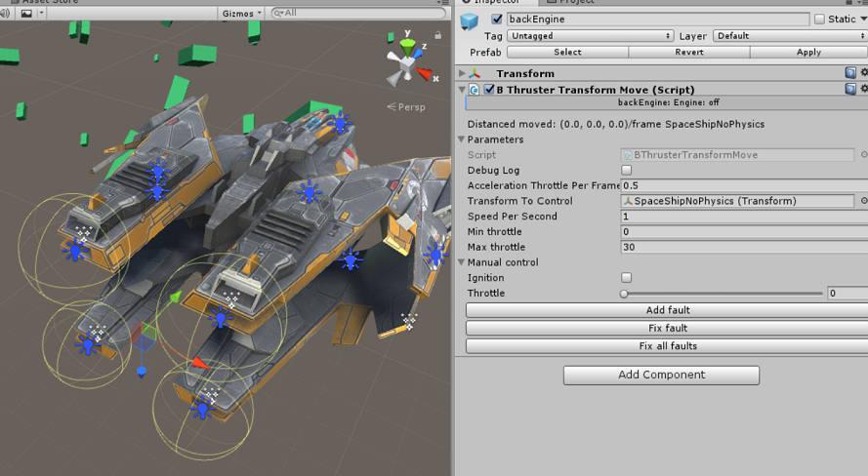Open help for the Transform component
868x476 pixels.
point(850,72)
